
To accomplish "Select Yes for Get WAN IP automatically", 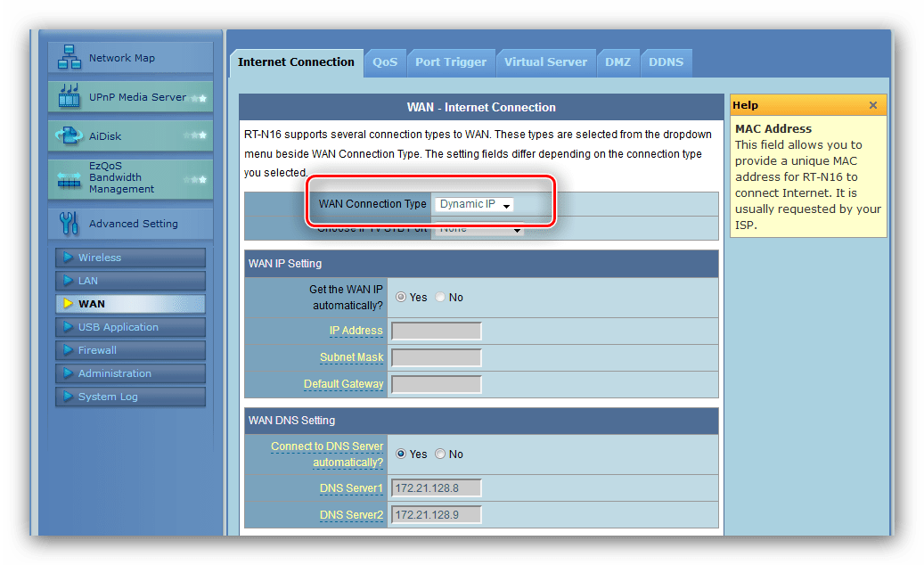I will click(401, 298).
